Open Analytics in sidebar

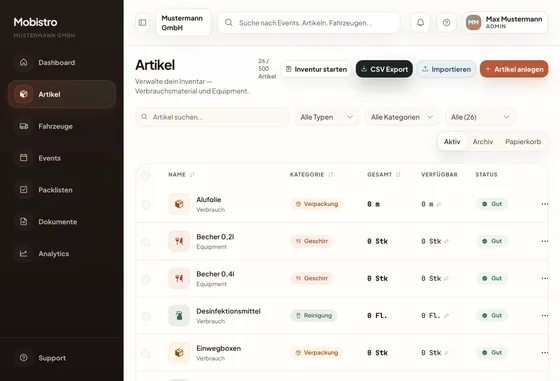62,254
